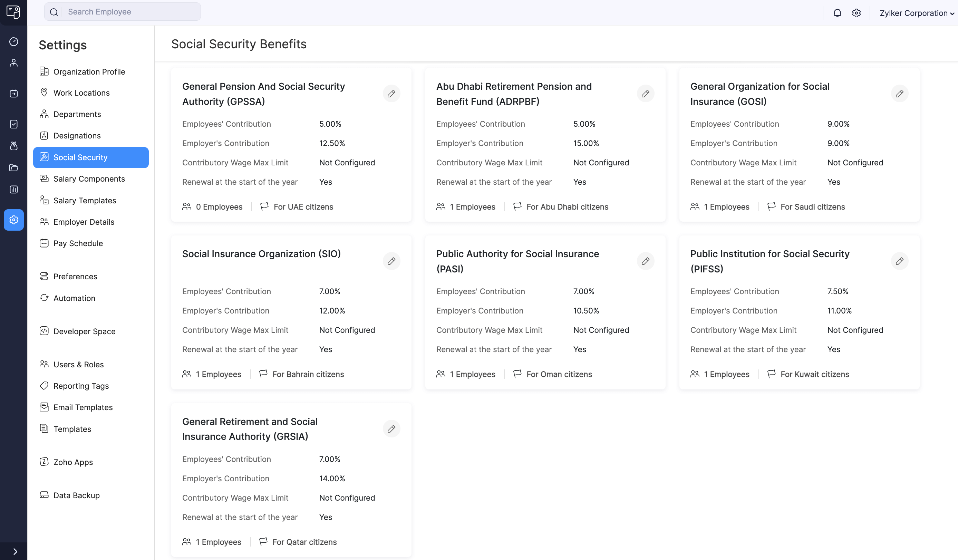This screenshot has width=958, height=560.
Task: Click the Social Security sidebar icon
Action: pos(43,157)
